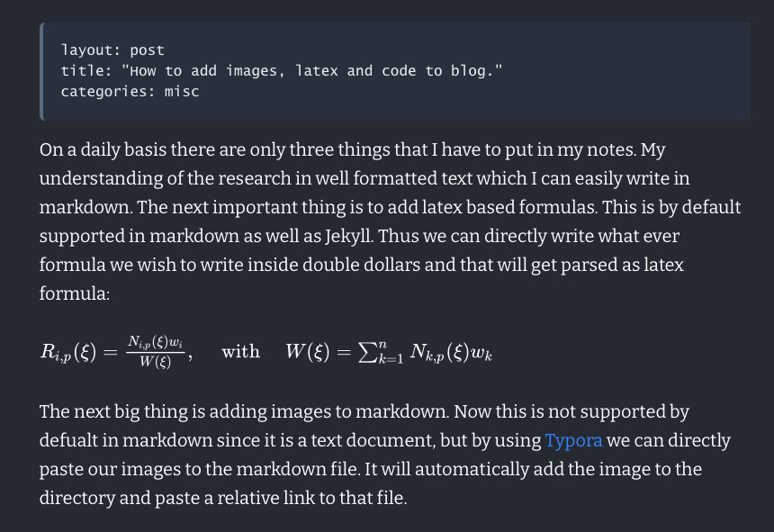Click the word "with" in the formula
This screenshot has width=774, height=532.
pos(240,352)
